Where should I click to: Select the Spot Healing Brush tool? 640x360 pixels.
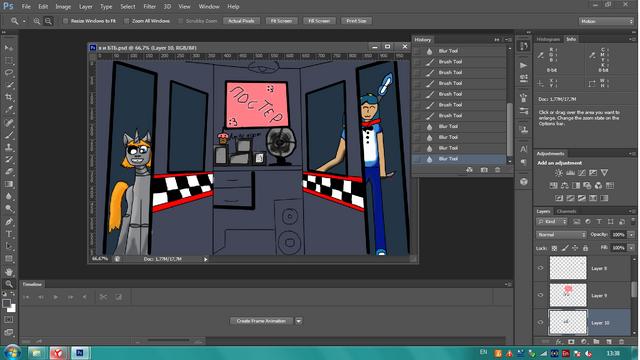pyautogui.click(x=9, y=122)
